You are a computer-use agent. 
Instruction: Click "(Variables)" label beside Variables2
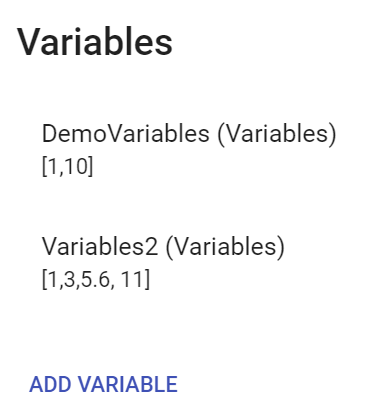(225, 247)
